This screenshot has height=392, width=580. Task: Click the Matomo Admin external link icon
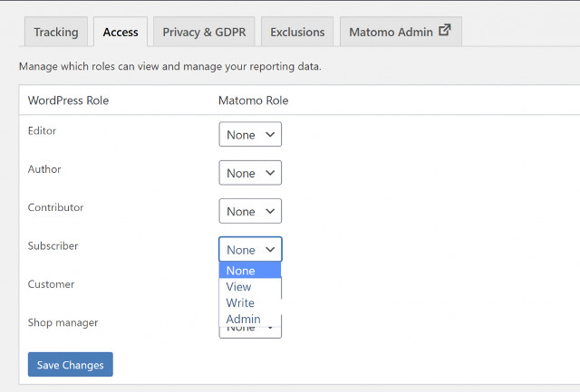tap(445, 30)
